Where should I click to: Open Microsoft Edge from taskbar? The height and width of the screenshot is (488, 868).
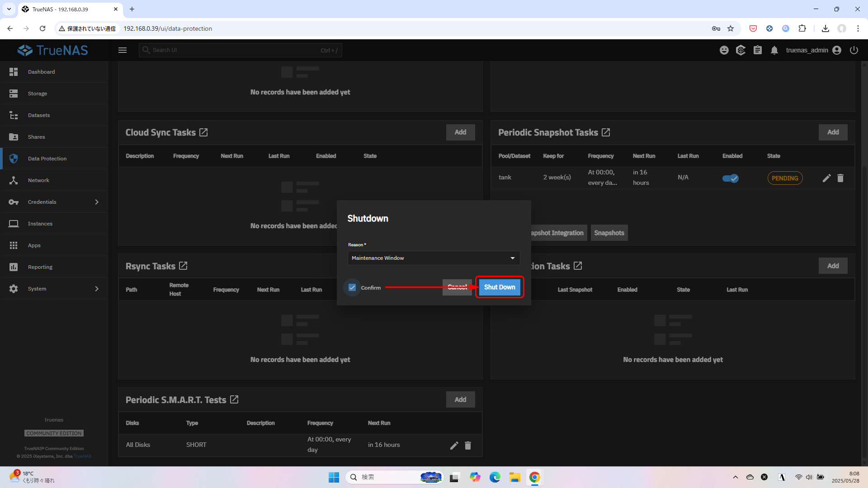495,477
